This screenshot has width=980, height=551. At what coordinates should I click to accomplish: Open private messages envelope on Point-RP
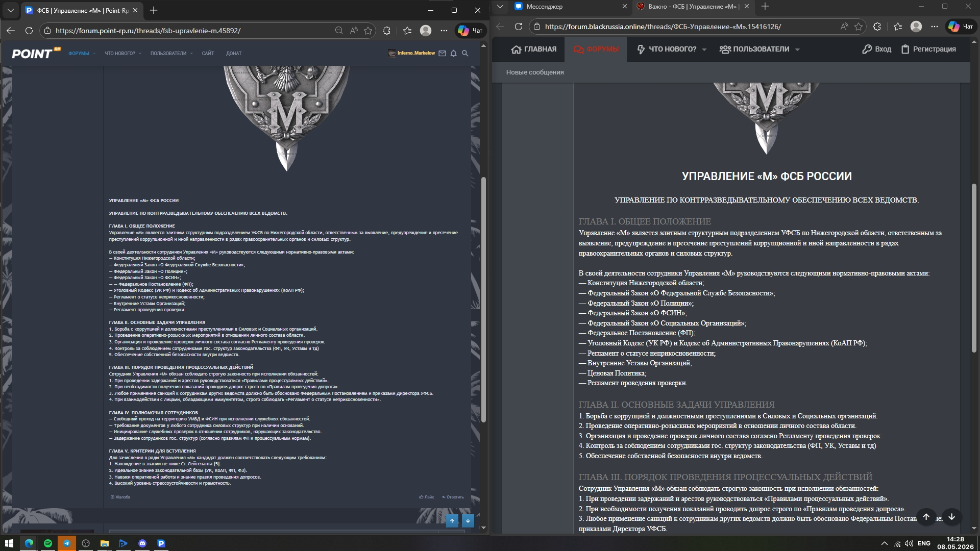pyautogui.click(x=442, y=53)
